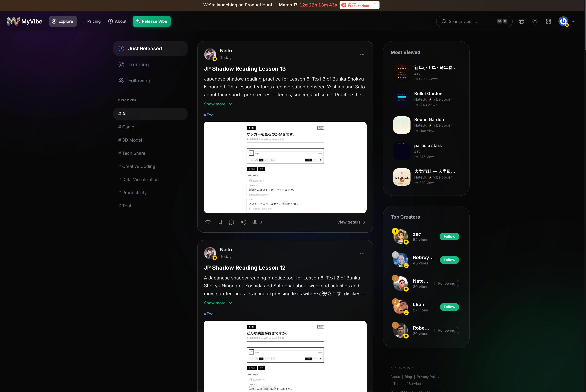Open comments on Lesson 13 post
This screenshot has height=392, width=586.
231,222
